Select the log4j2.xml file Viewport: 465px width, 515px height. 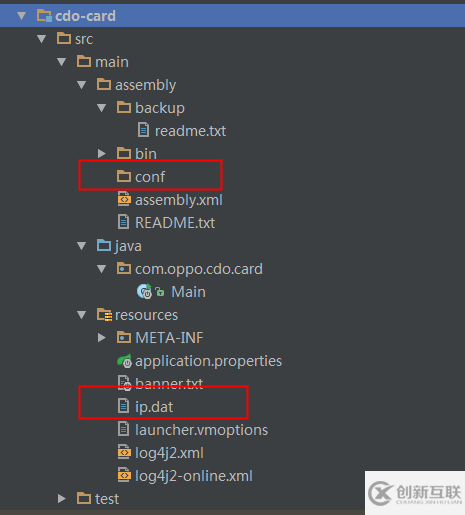pos(161,453)
